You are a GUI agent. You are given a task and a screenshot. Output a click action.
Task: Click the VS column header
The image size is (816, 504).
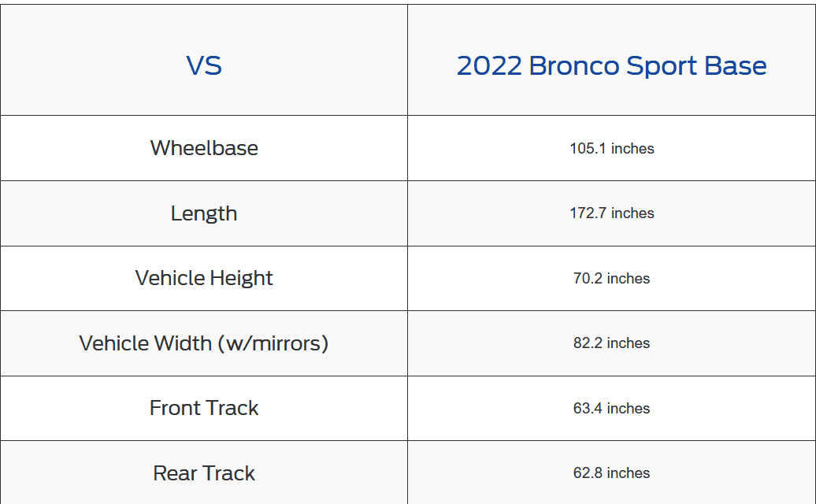(204, 65)
